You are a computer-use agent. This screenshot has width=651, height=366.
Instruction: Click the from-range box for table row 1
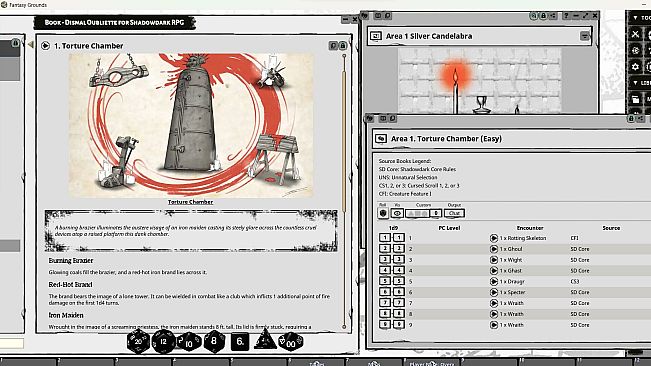pos(385,238)
